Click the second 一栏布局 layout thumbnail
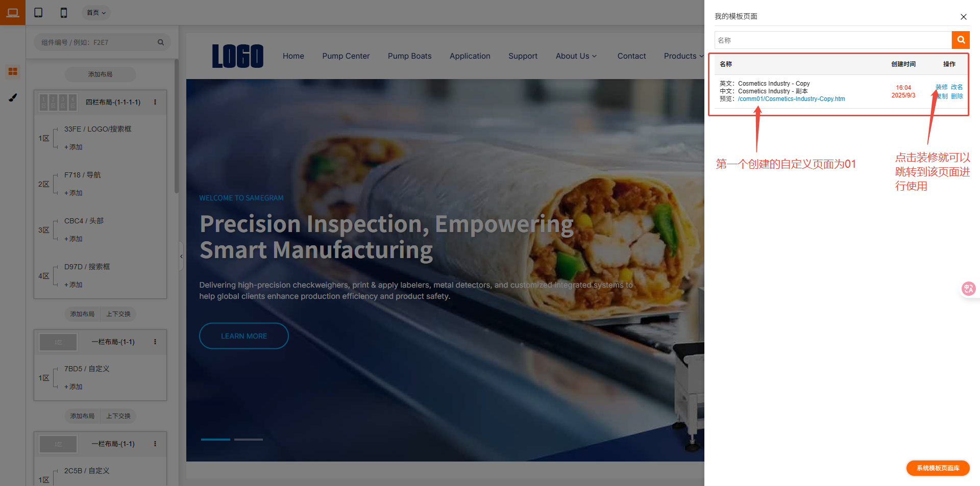 [x=58, y=444]
